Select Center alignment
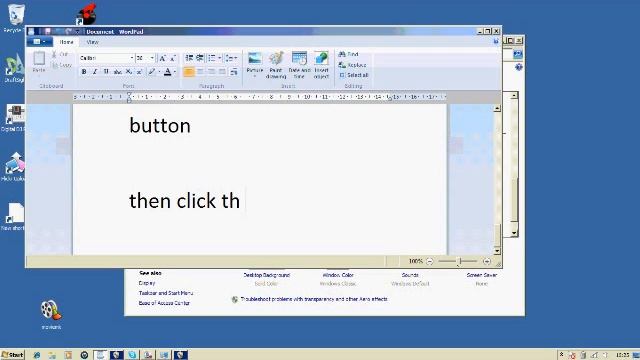Image resolution: width=640 pixels, height=360 pixels. 200,72
